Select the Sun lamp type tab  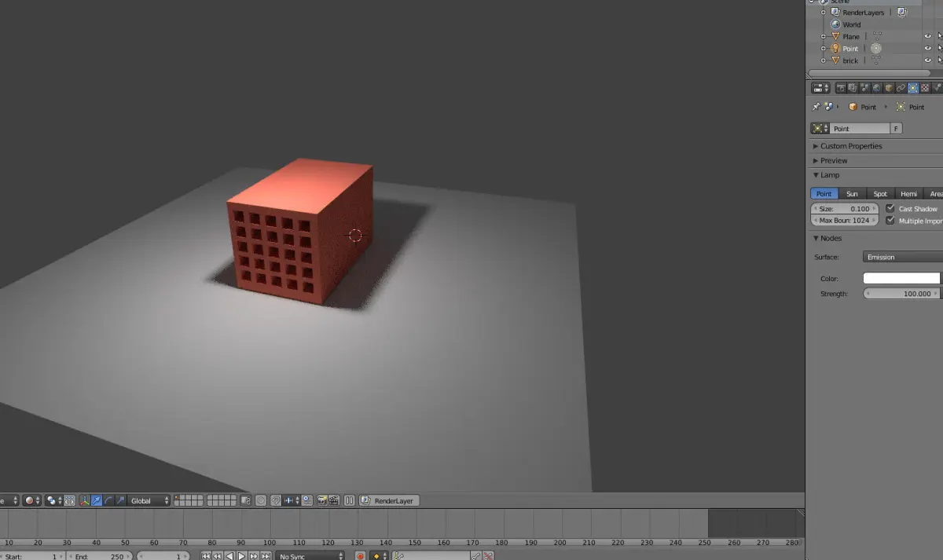pos(852,194)
